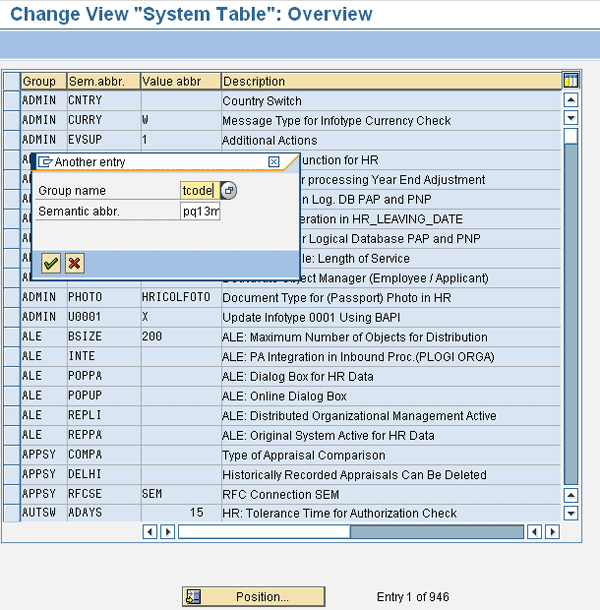Select the row for ALE BSIZE
Screen dimensions: 600x610
(x=11, y=337)
